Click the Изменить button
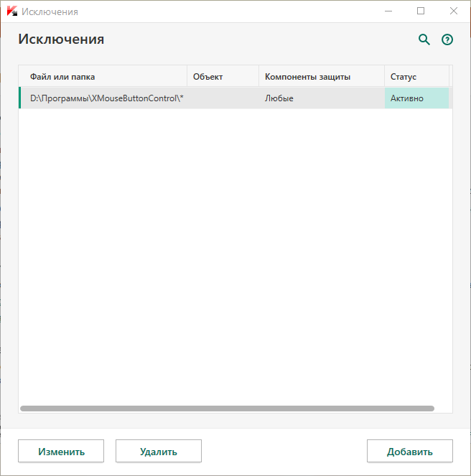 (61, 451)
